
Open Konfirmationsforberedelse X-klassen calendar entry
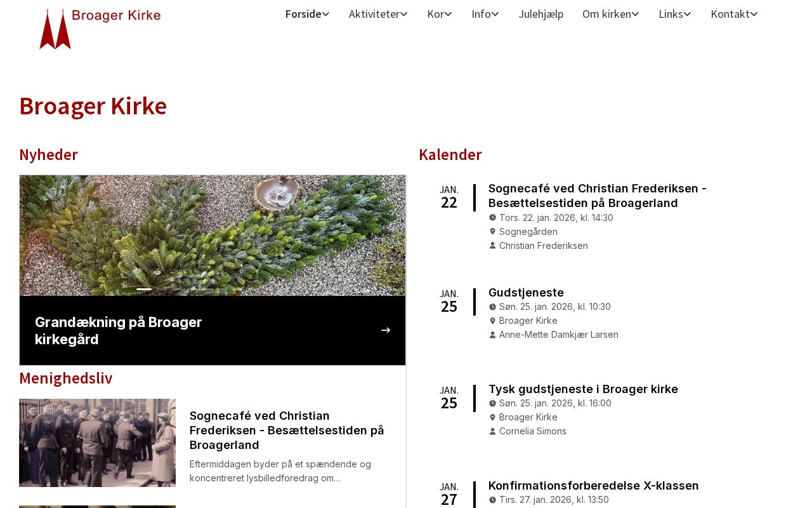tap(594, 486)
